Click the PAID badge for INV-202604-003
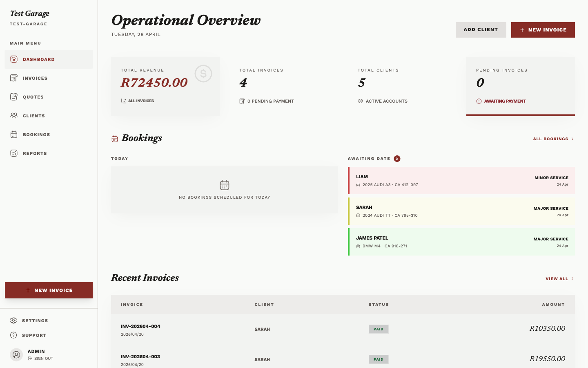 379,359
